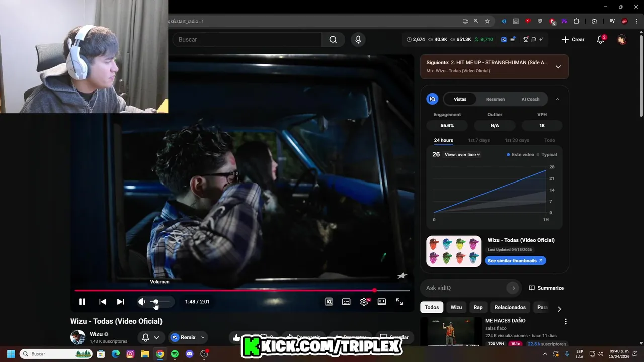Select the 1st 28 days range tab
Screen dimensions: 644x362
tap(517, 140)
